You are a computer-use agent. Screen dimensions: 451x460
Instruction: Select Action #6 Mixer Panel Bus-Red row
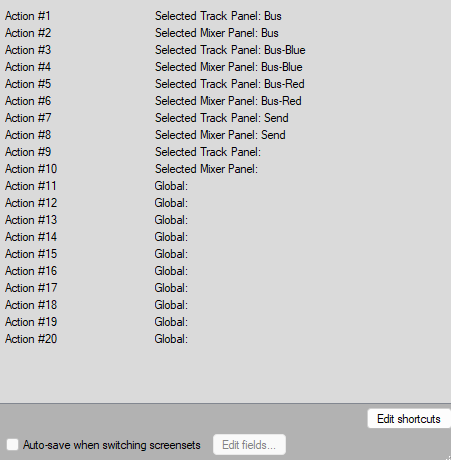click(x=225, y=101)
